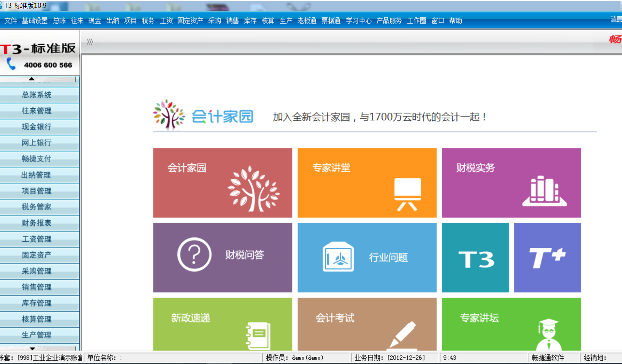Open the 基础设置 menu
Image resolution: width=622 pixels, height=364 pixels.
click(x=35, y=21)
